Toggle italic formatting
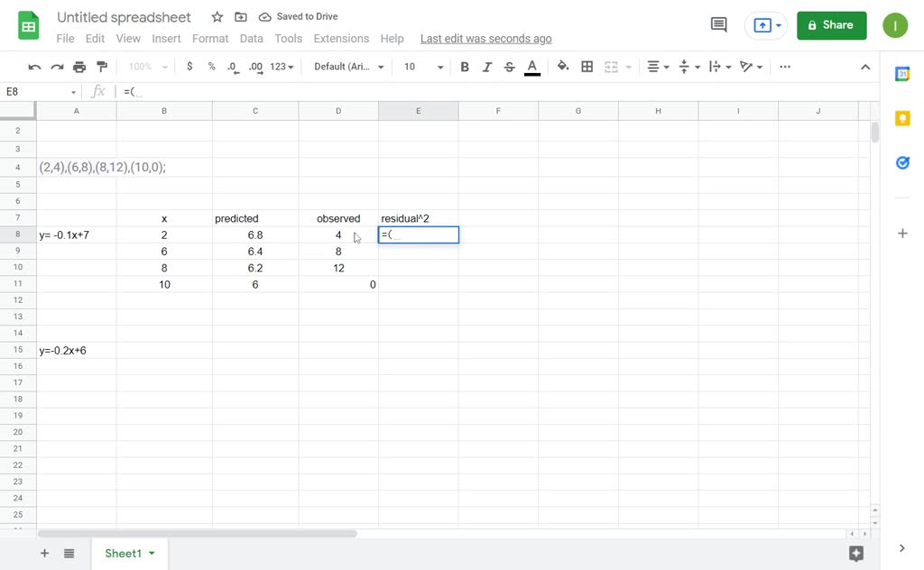This screenshot has width=924, height=570. tap(487, 67)
